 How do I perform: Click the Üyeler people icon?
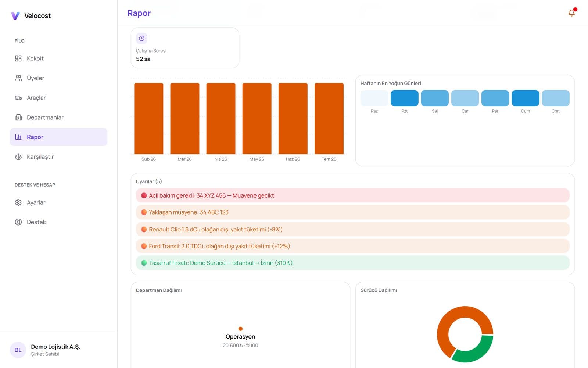[18, 78]
